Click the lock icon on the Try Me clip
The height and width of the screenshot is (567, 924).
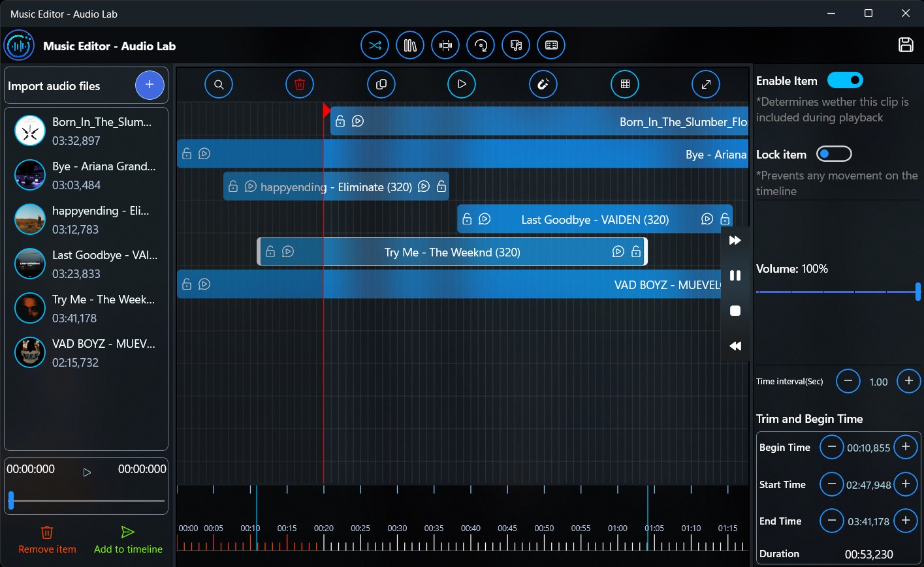(x=270, y=251)
